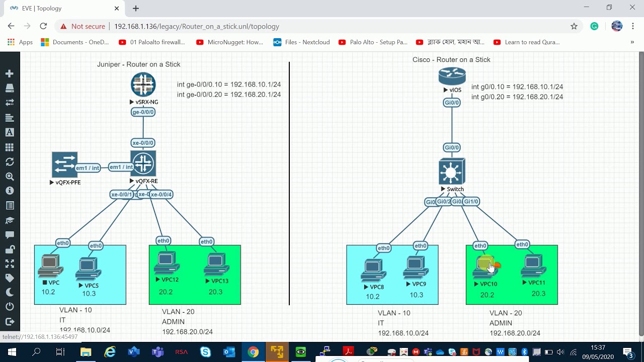The width and height of the screenshot is (644, 362).
Task: Click the VPC5 computer node
Action: pyautogui.click(x=88, y=269)
